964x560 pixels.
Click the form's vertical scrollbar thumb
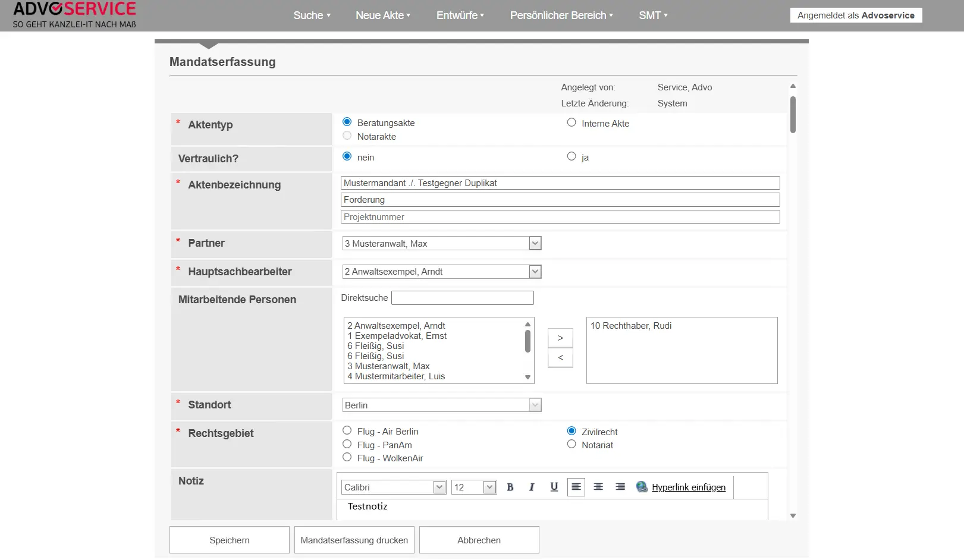793,114
